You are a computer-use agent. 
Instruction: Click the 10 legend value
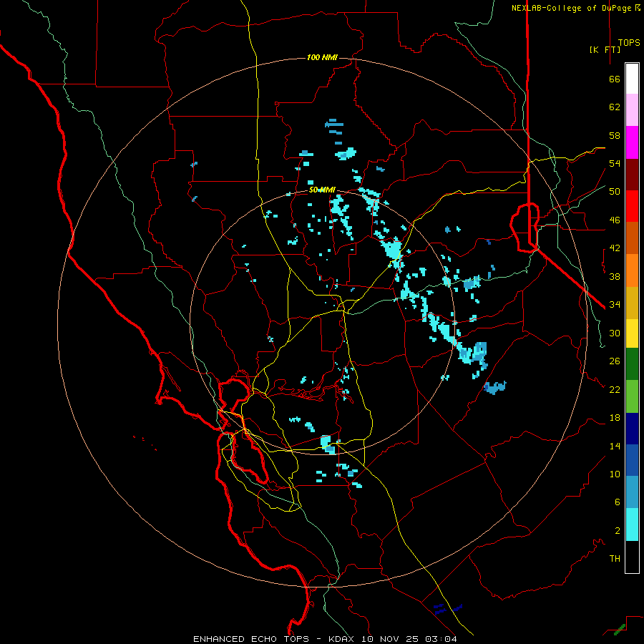(615, 474)
